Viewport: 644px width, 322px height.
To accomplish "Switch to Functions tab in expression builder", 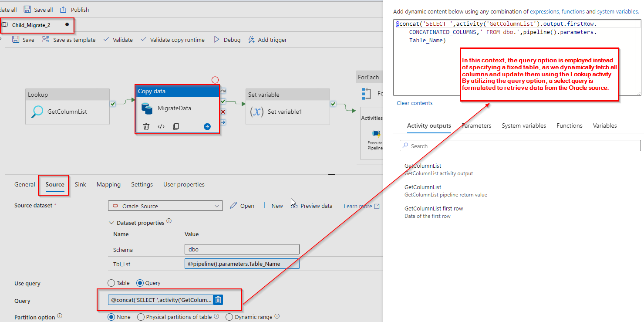I will click(570, 125).
